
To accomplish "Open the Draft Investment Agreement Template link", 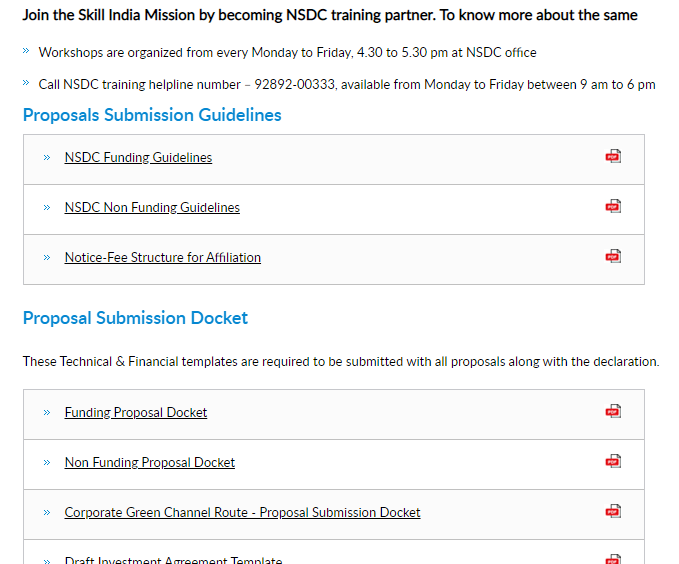I will pos(173,560).
